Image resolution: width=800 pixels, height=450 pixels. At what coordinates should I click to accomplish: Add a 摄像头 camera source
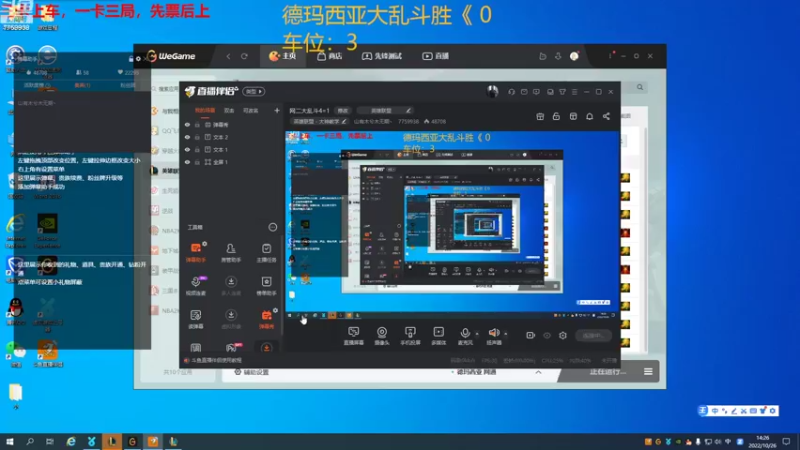382,336
